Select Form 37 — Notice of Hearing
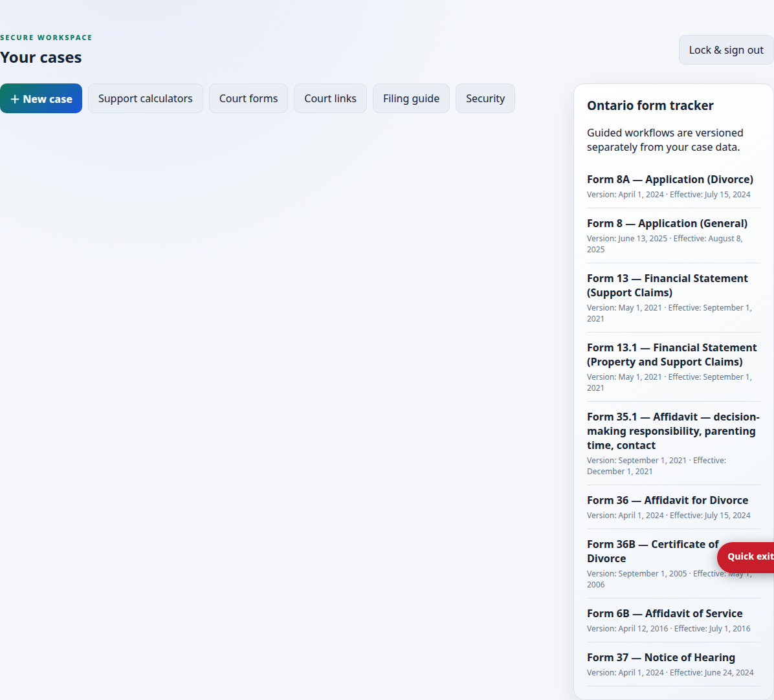 [x=661, y=657]
